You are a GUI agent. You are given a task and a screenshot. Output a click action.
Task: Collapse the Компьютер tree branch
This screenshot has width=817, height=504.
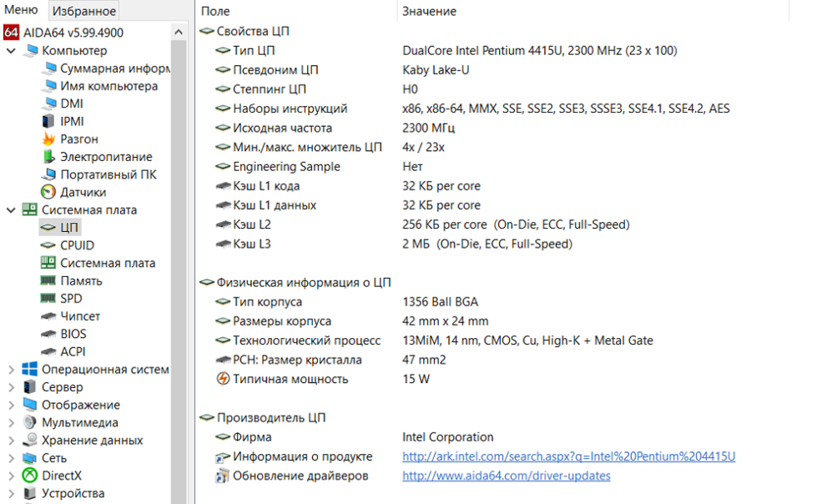click(x=11, y=51)
